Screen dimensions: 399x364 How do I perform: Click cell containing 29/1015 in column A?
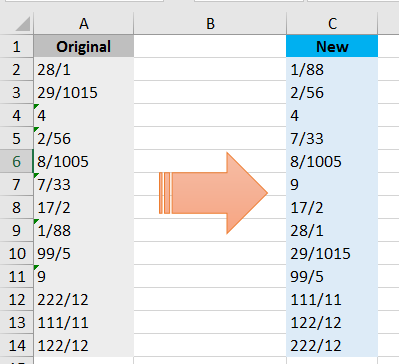84,92
